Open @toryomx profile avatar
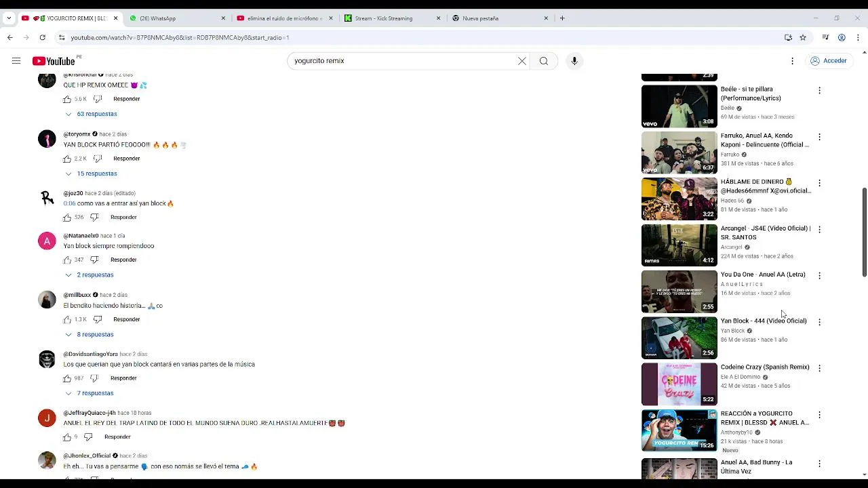 pyautogui.click(x=47, y=139)
